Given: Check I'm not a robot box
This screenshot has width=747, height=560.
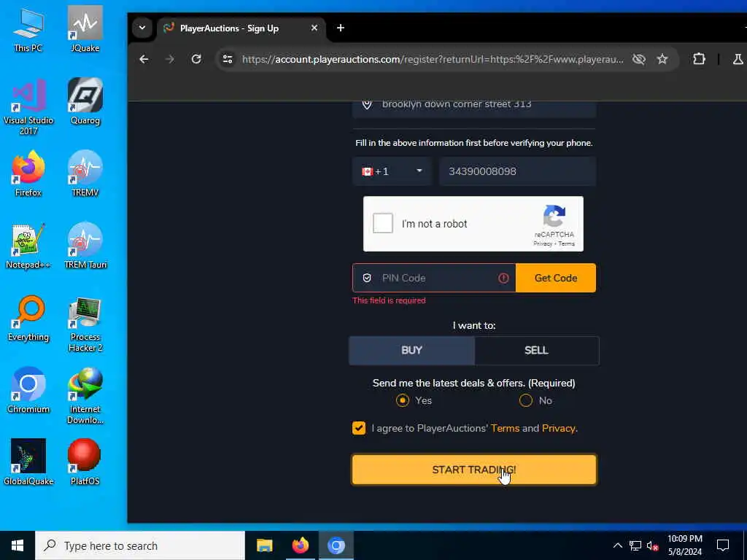Looking at the screenshot, I should click(x=383, y=223).
